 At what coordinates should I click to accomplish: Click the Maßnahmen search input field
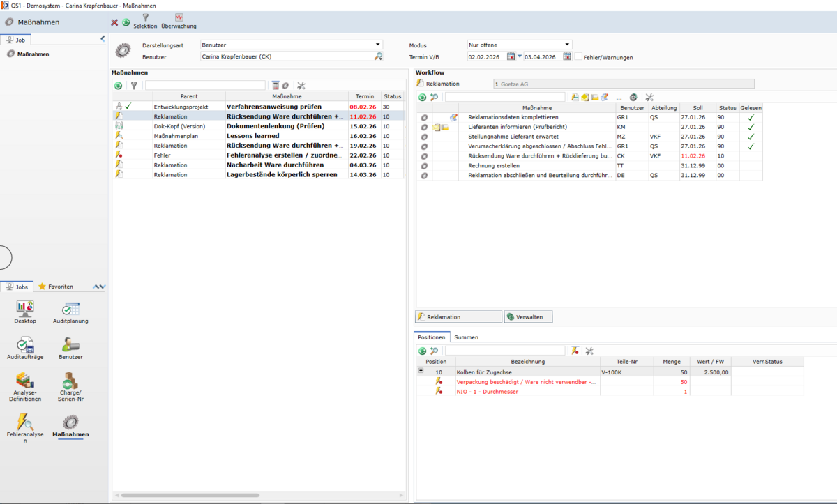click(205, 86)
